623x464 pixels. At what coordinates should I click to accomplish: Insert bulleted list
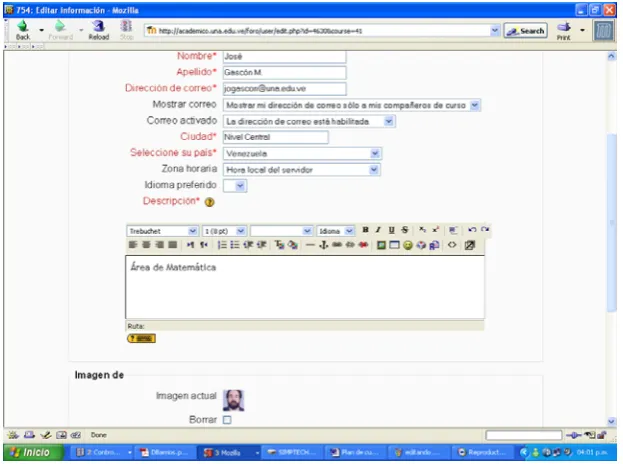click(235, 245)
